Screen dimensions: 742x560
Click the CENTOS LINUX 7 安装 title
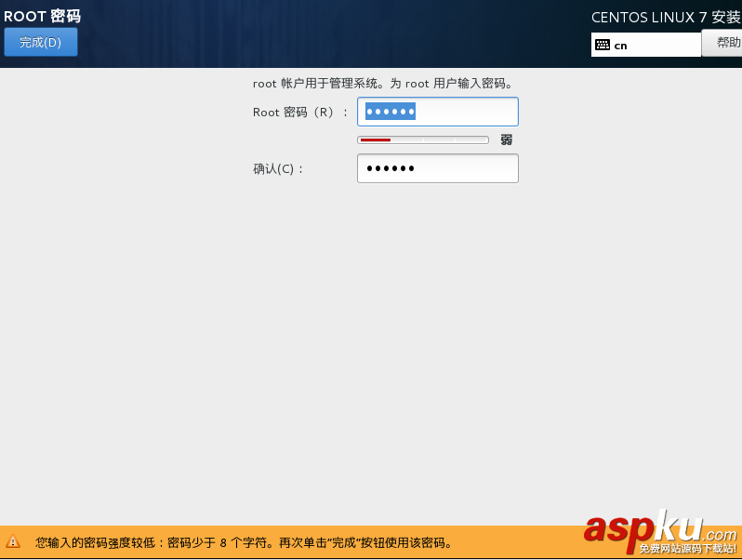click(x=666, y=18)
